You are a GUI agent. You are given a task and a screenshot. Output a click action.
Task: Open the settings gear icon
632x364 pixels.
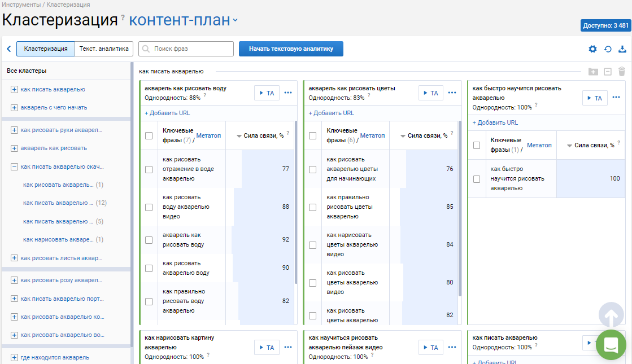[592, 49]
